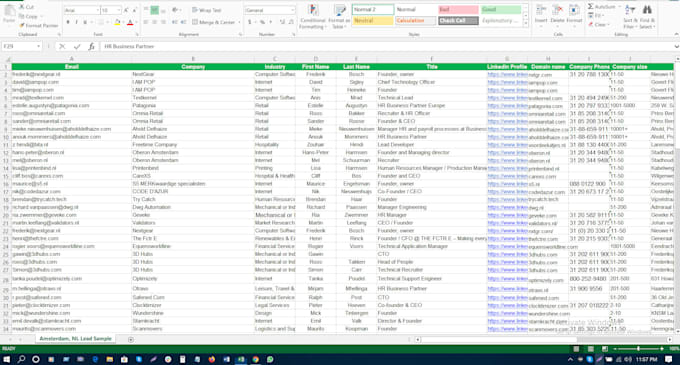This screenshot has width=680, height=365.
Task: Click the Cancel X beside formula bar
Action: [x=62, y=46]
